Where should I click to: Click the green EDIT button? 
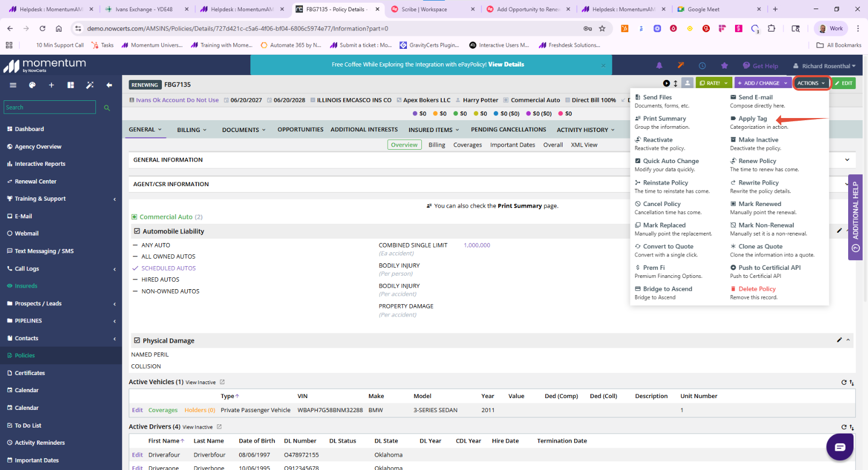tap(844, 83)
